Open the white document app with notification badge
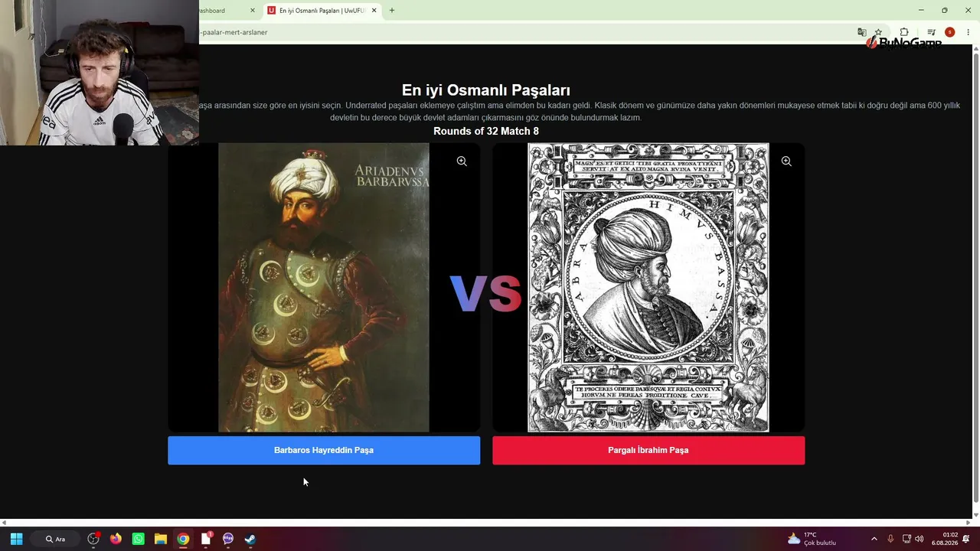 pyautogui.click(x=206, y=539)
